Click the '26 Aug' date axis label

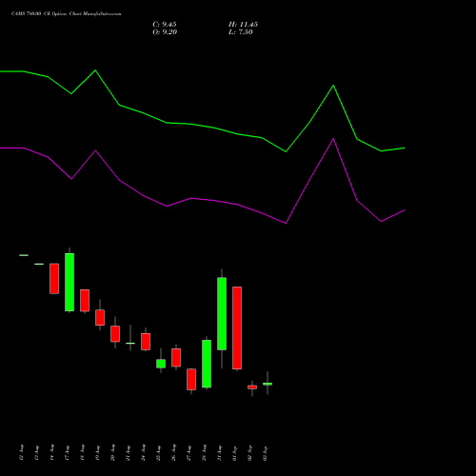[174, 453]
